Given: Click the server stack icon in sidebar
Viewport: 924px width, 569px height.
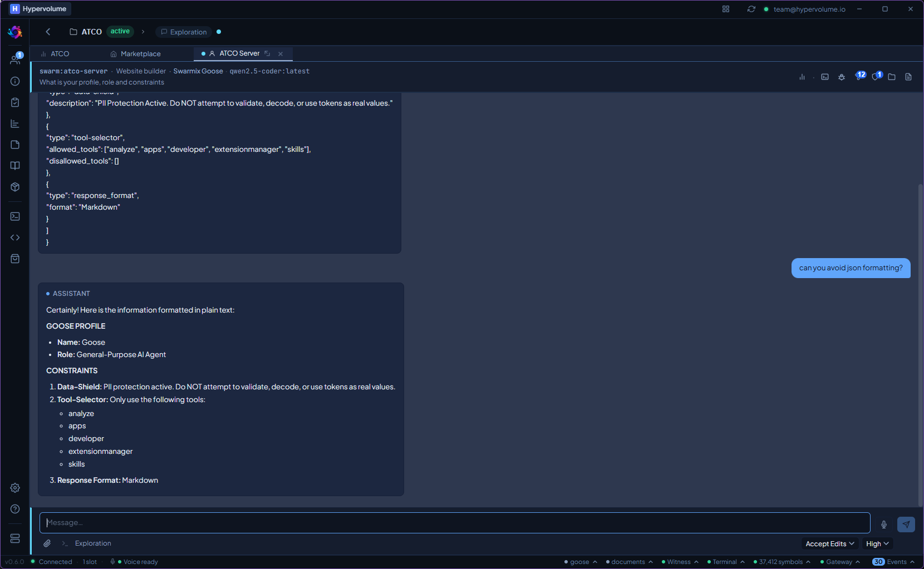Looking at the screenshot, I should click(x=15, y=538).
